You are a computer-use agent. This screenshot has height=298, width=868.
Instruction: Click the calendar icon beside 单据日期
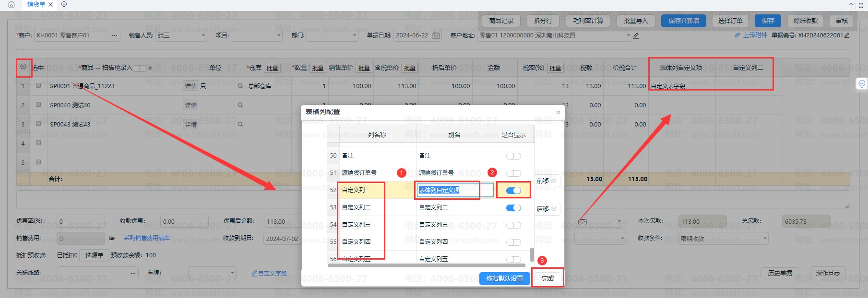pyautogui.click(x=436, y=35)
